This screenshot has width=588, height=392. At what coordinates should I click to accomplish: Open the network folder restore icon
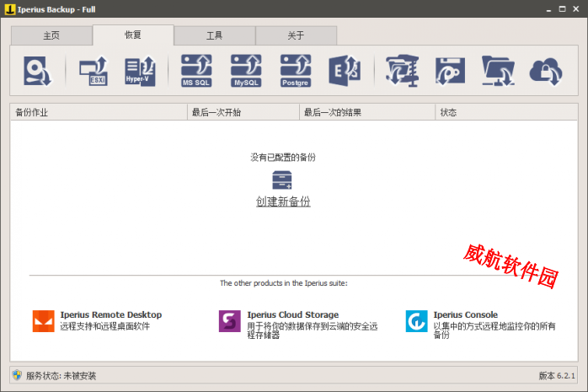pyautogui.click(x=498, y=71)
